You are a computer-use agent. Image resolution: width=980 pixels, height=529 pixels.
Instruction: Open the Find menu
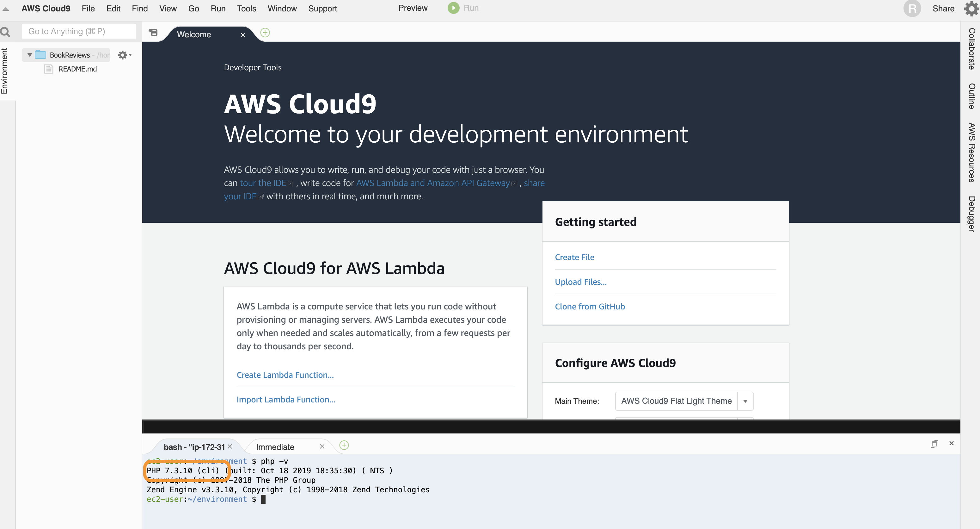pos(140,8)
